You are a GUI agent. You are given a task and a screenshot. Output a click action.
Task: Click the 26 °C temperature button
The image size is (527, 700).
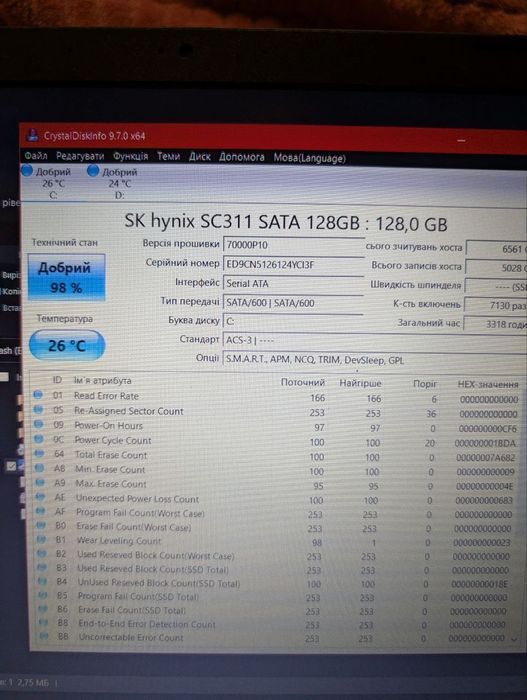(x=67, y=345)
